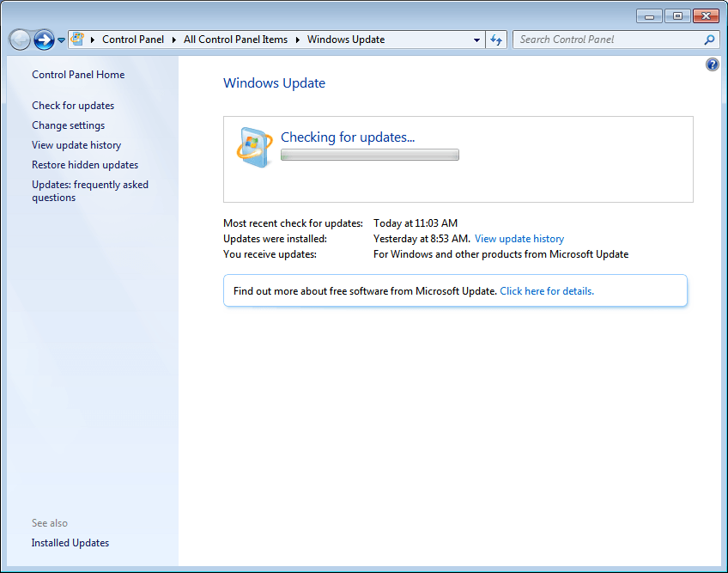Screen dimensions: 728x573
Task: Maximize the Windows Update window
Action: point(677,16)
